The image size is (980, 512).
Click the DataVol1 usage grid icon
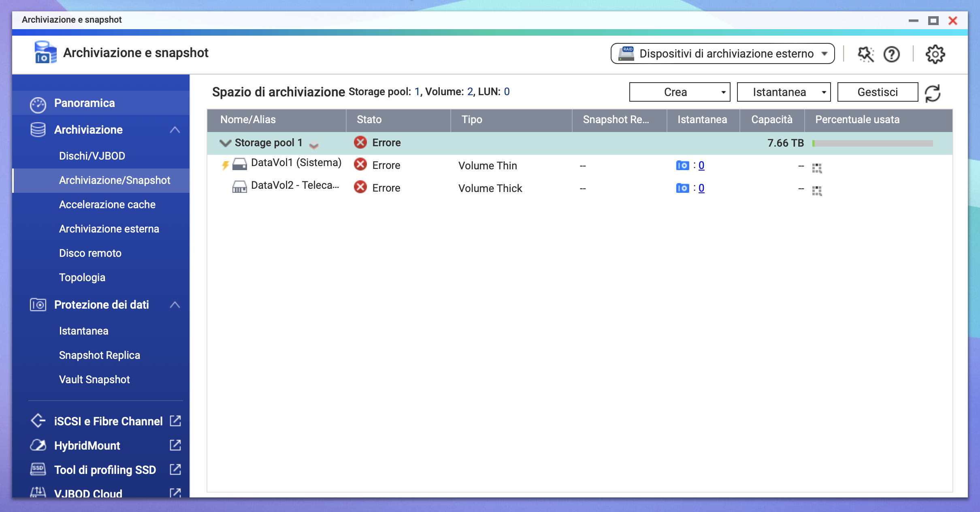coord(816,168)
